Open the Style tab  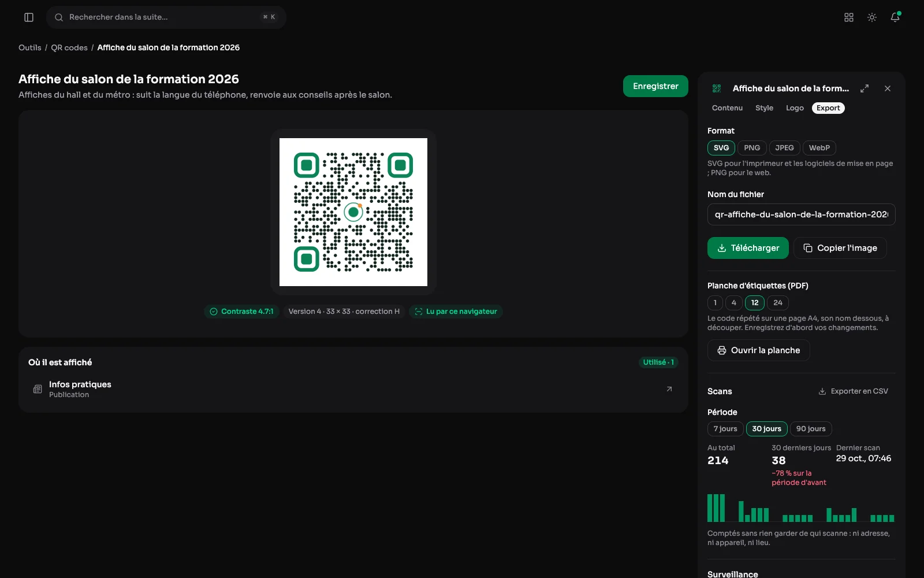[x=764, y=108]
